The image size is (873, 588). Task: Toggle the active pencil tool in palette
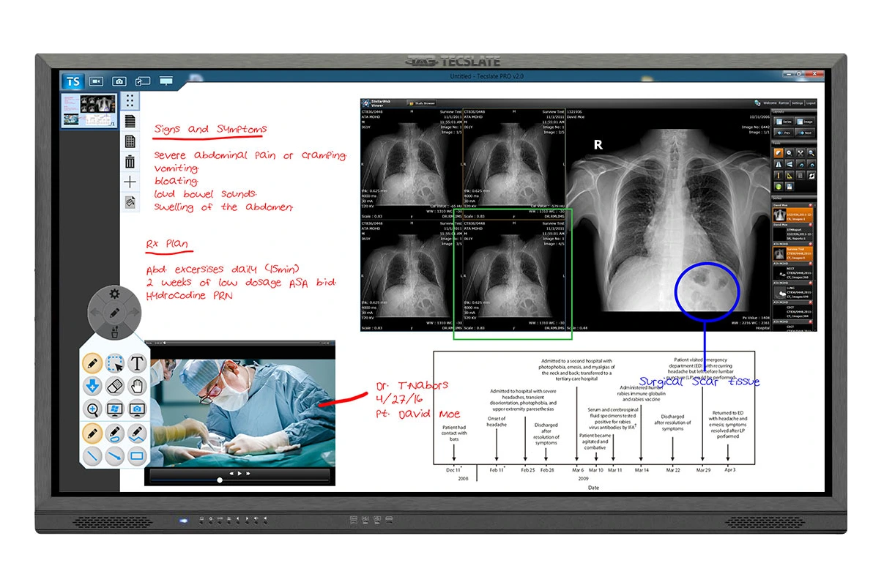point(92,362)
